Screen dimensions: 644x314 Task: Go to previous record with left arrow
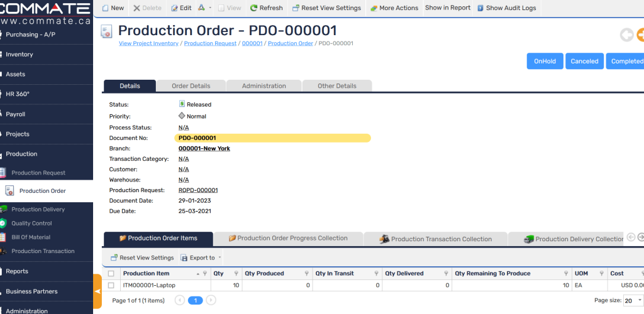(627, 35)
